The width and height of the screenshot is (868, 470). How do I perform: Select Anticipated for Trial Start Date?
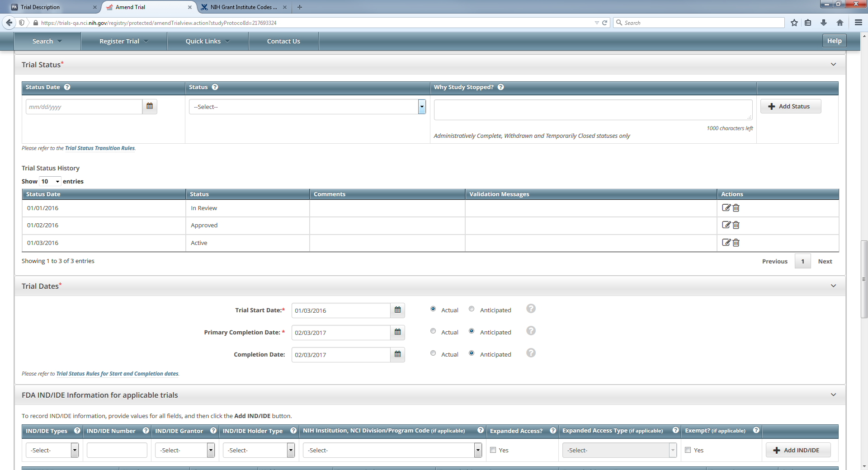tap(472, 309)
